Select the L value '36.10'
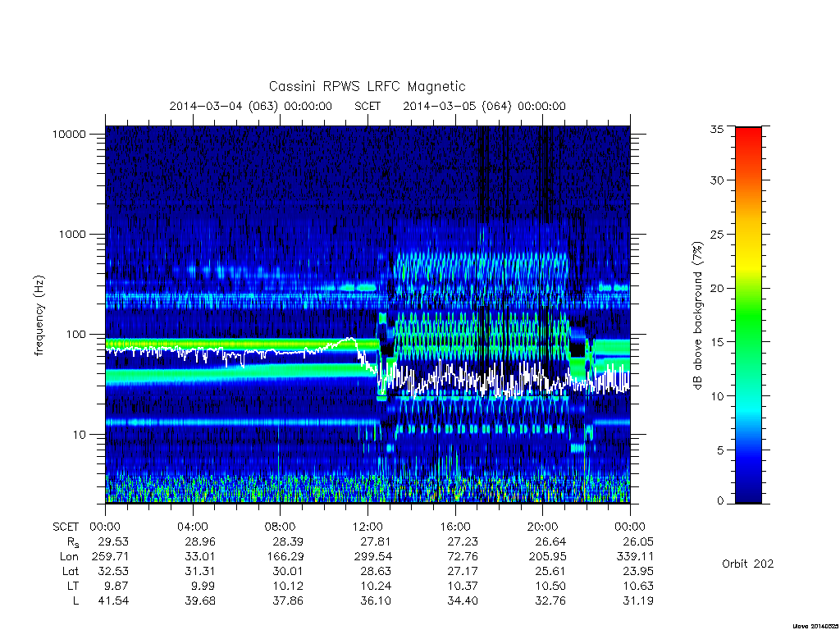Image resolution: width=840 pixels, height=630 pixels. click(x=376, y=601)
